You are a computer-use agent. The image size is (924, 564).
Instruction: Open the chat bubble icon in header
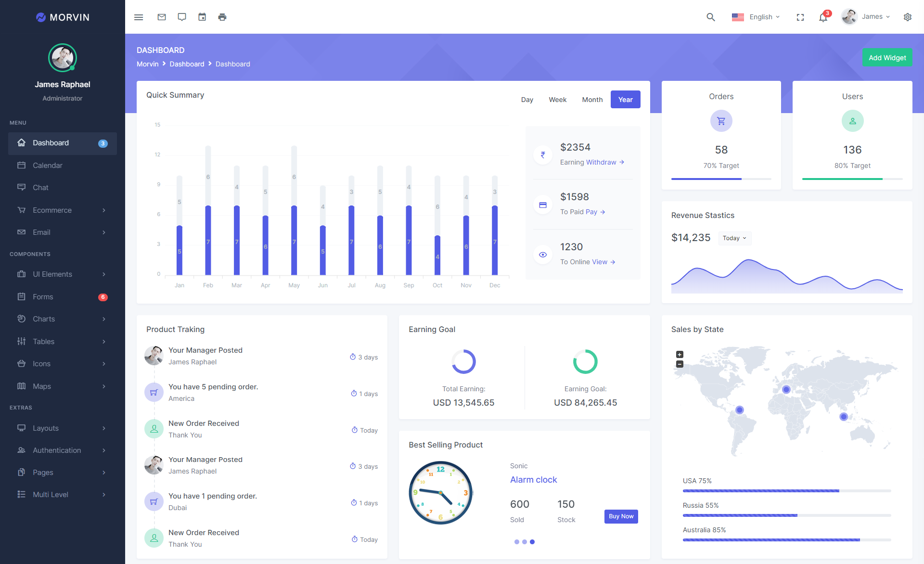pyautogui.click(x=182, y=17)
